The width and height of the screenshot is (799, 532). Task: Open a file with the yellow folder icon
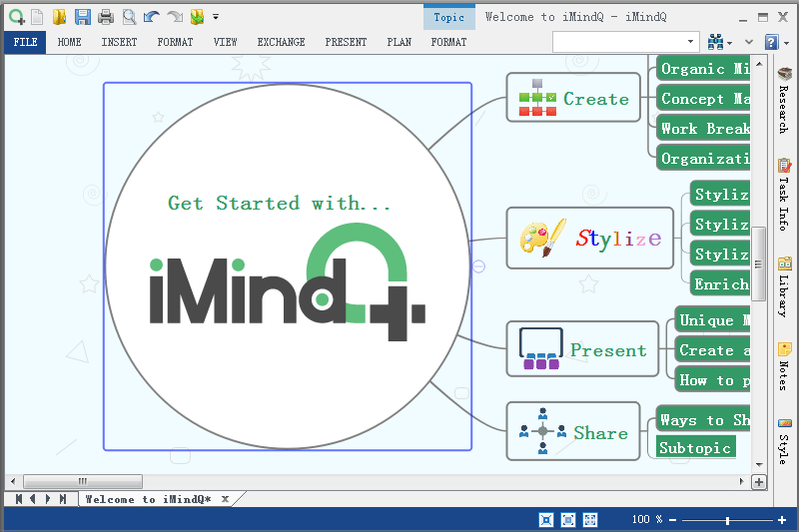[60, 17]
